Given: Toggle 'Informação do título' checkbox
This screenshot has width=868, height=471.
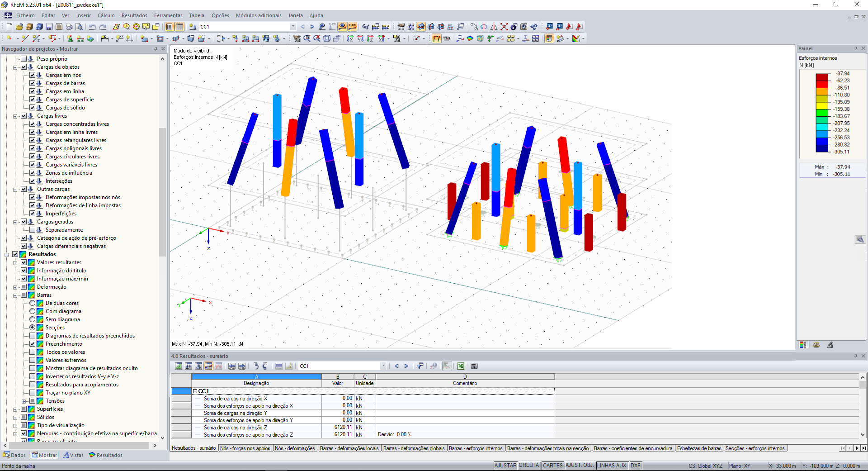Looking at the screenshot, I should 24,271.
